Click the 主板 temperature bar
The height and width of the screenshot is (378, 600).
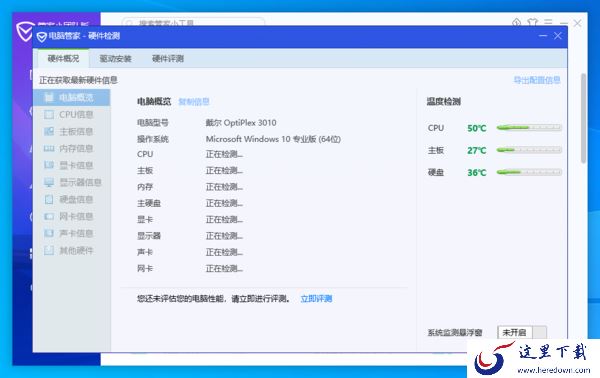coord(529,150)
